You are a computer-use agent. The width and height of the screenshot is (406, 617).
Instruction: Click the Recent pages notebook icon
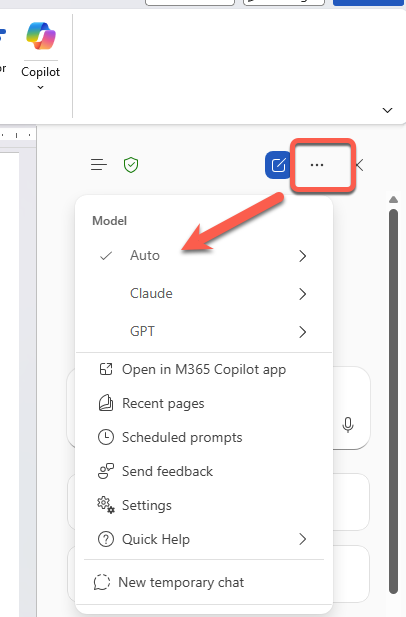point(105,403)
